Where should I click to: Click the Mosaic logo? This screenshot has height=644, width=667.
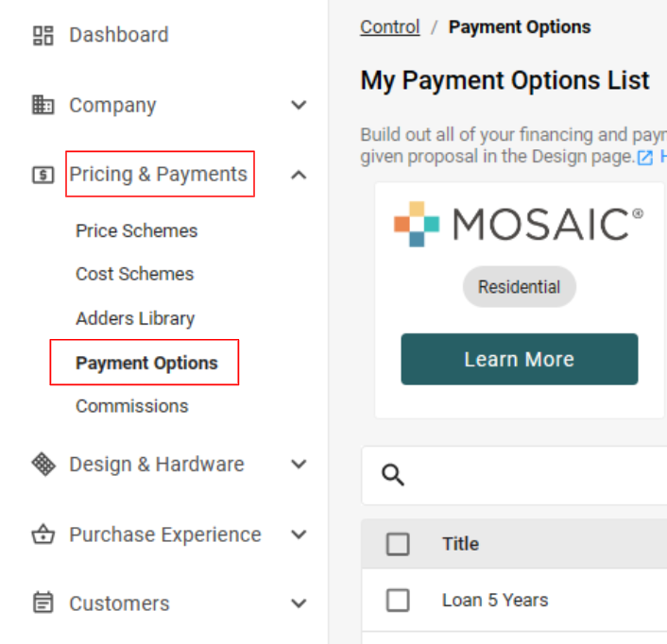coord(519,224)
